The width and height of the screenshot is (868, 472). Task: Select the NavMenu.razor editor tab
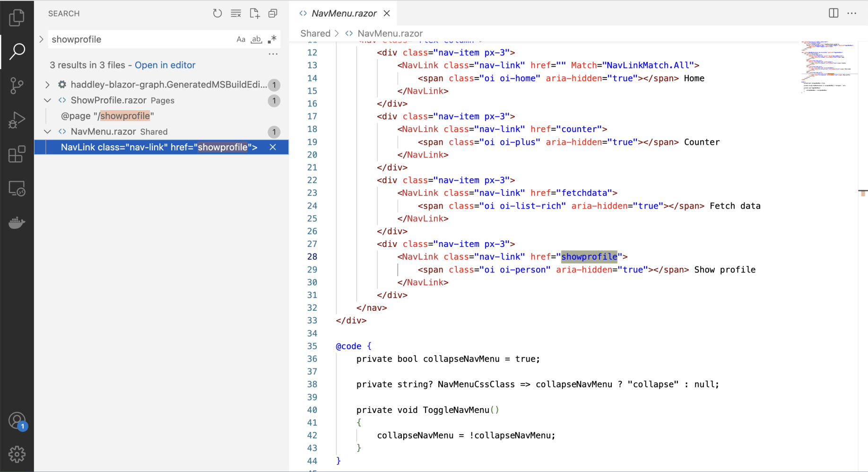[x=344, y=13]
